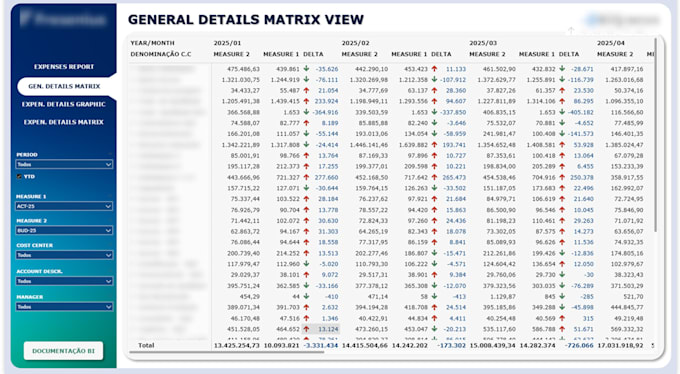Click the red up arrow beside 8.189
Viewport: 680px width, 374px height.
[306, 123]
